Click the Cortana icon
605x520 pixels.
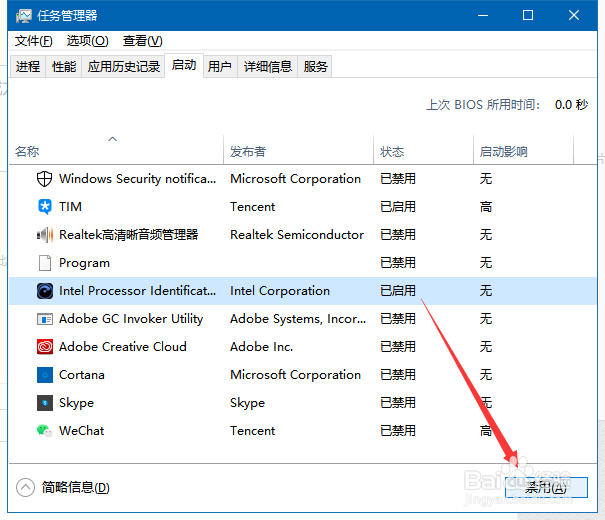pos(44,375)
